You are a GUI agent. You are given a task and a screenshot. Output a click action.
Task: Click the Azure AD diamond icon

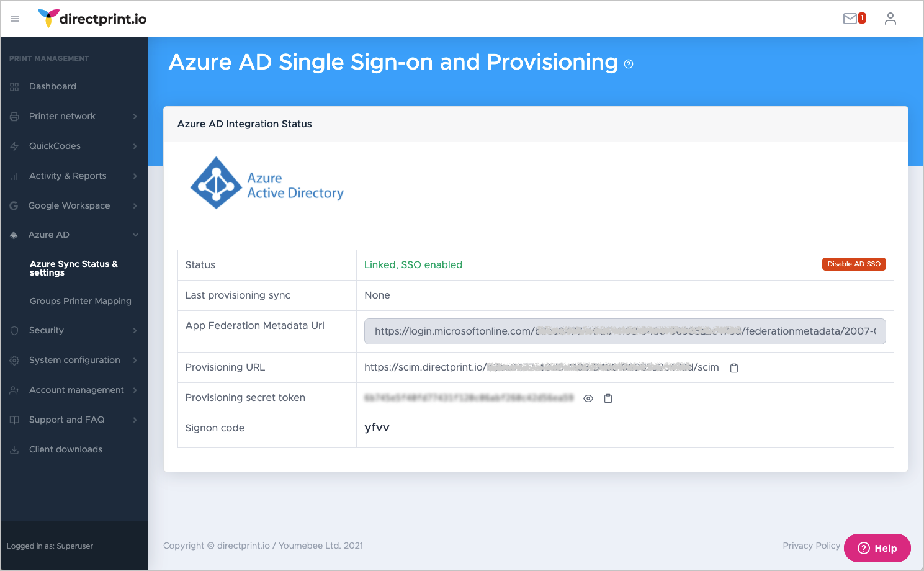(x=14, y=235)
